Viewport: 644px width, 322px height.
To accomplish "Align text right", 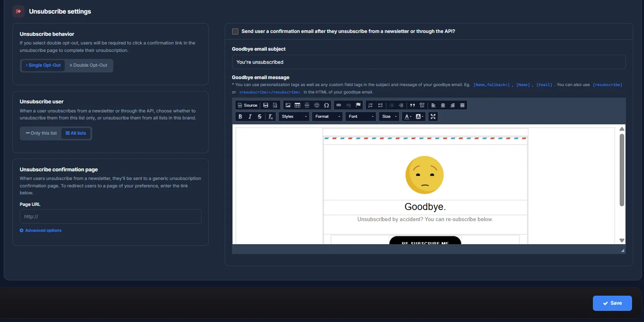I will 453,105.
